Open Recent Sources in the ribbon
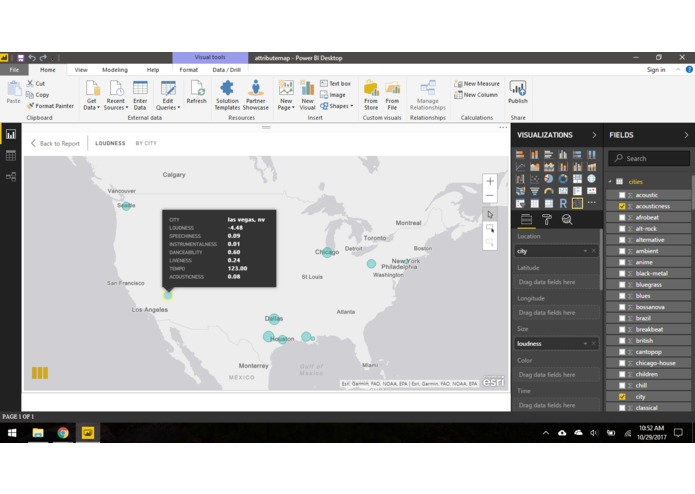The height and width of the screenshot is (494, 695). (x=116, y=95)
